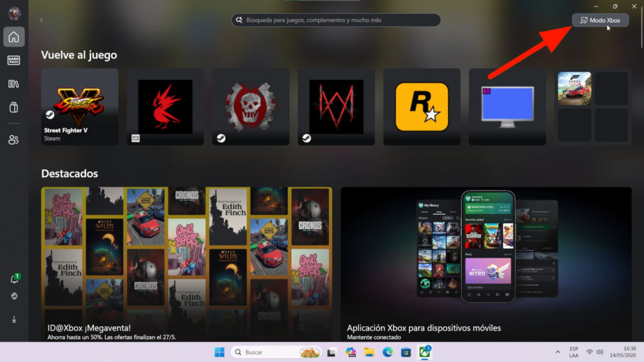Expand the system tray hidden icons chevron
This screenshot has width=644, height=362.
pyautogui.click(x=558, y=352)
